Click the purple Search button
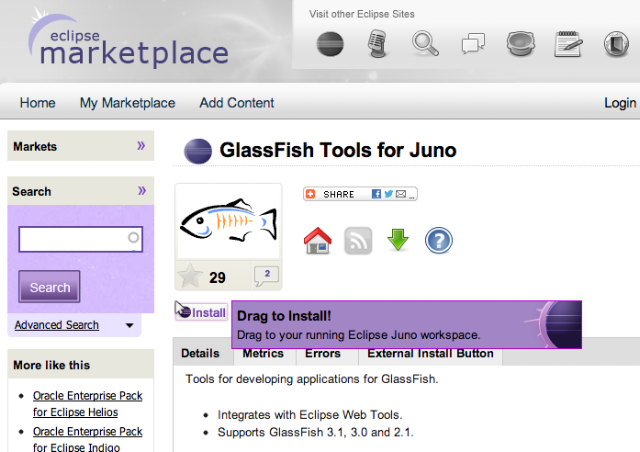Screen dimensions: 640x452 [x=49, y=287]
